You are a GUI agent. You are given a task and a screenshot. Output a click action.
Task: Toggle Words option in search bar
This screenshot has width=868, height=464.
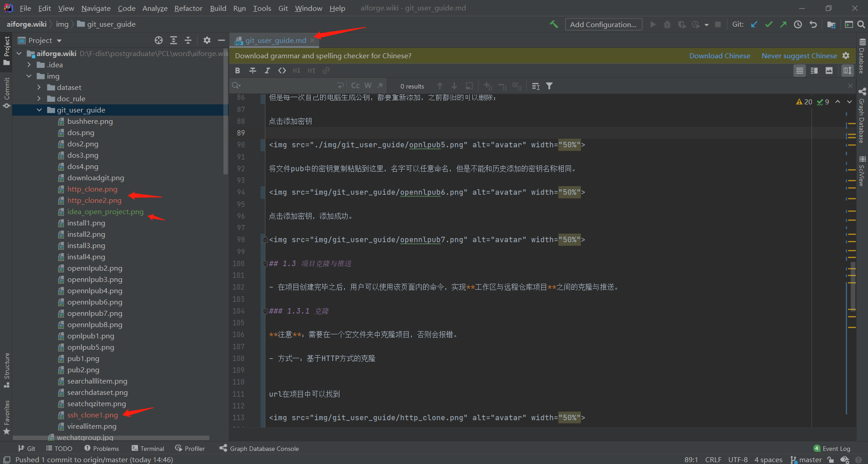[x=368, y=86]
